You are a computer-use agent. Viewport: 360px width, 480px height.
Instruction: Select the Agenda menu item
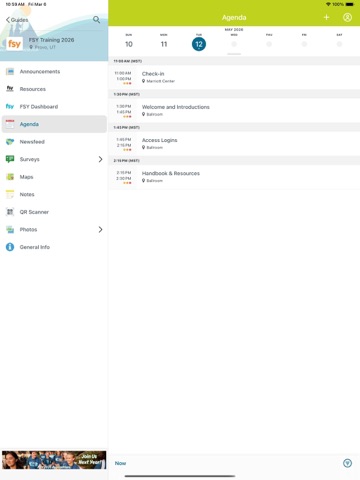click(x=54, y=124)
